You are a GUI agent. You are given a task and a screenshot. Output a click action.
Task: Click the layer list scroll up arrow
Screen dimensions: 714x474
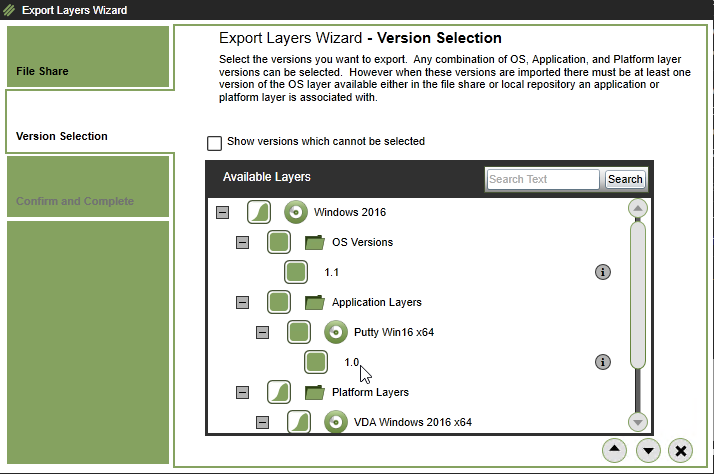[x=638, y=209]
